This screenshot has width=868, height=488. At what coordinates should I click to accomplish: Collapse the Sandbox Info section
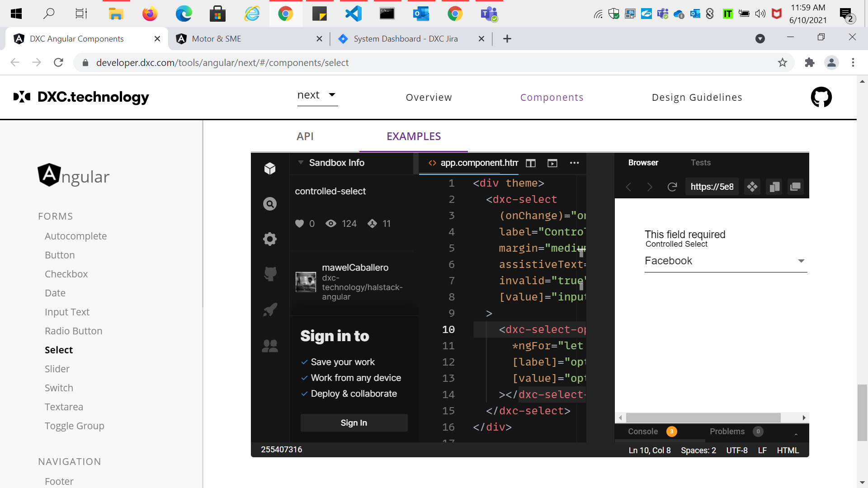tap(301, 163)
